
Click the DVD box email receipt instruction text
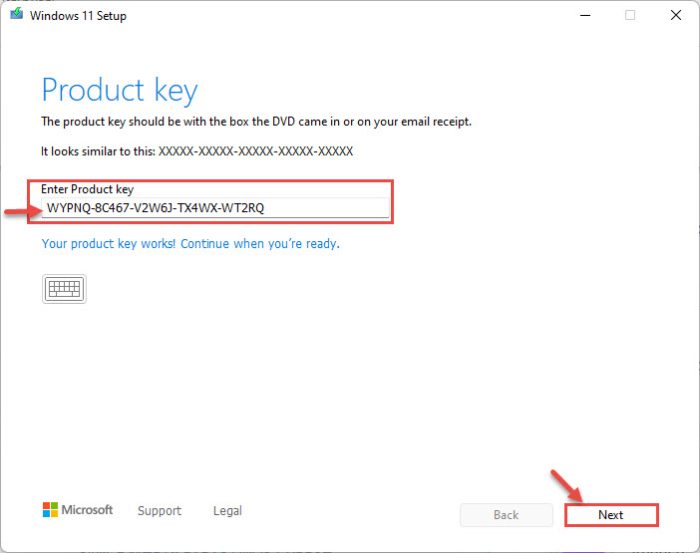(256, 122)
